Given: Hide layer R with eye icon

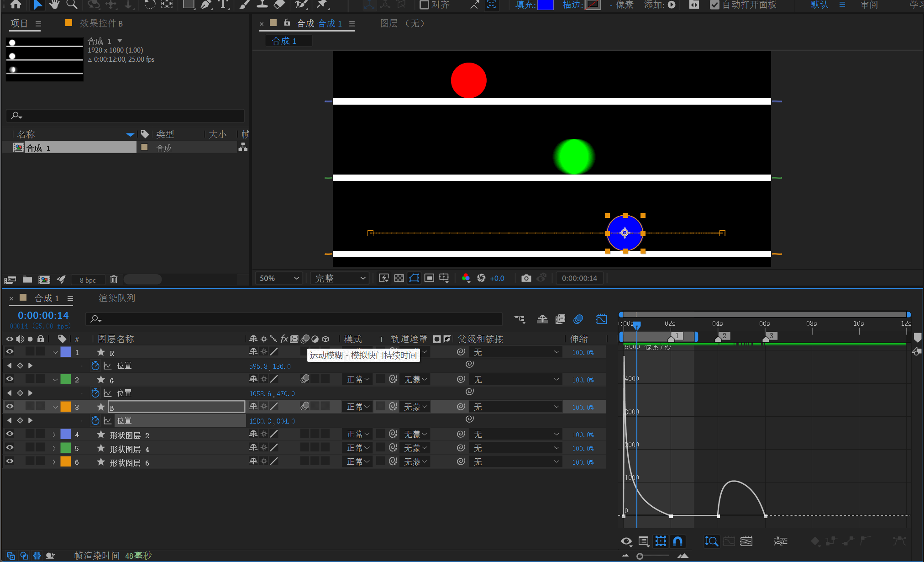Looking at the screenshot, I should tap(10, 351).
